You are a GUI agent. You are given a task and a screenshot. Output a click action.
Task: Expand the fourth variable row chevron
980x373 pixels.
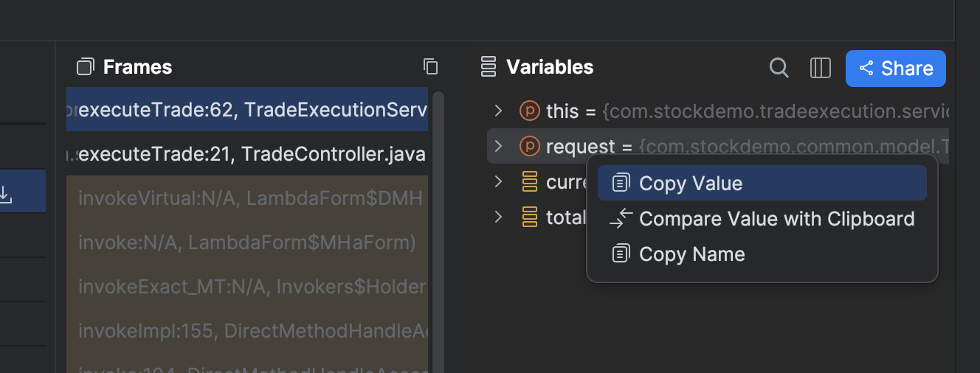point(499,217)
